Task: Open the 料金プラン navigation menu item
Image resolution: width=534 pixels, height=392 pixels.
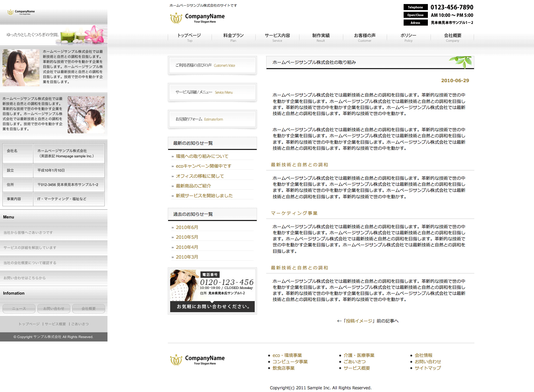Action: click(x=233, y=37)
